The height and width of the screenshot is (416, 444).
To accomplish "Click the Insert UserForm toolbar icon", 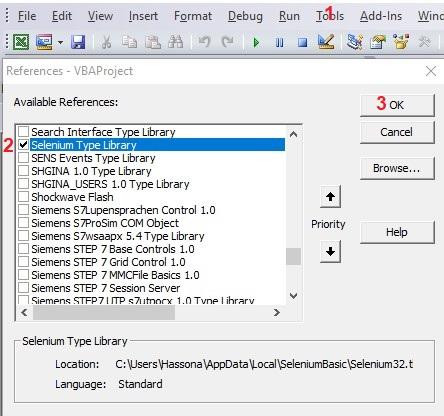I will (44, 42).
